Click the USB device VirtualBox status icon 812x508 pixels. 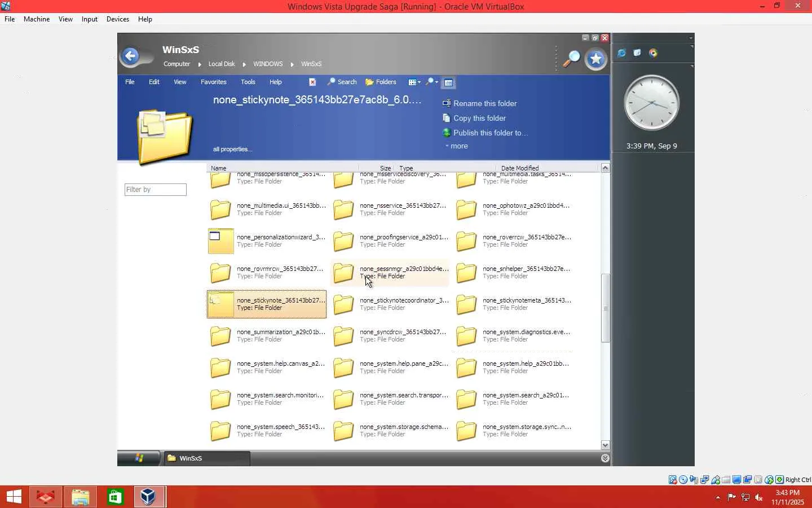[x=716, y=480]
